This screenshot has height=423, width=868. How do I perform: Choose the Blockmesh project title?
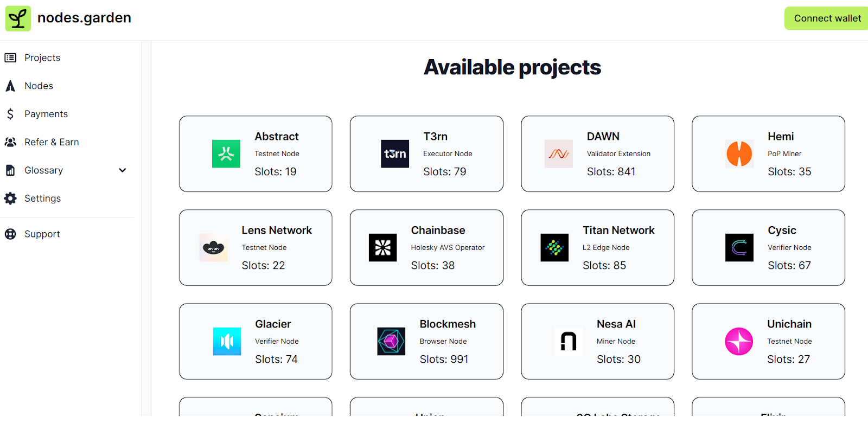(448, 324)
